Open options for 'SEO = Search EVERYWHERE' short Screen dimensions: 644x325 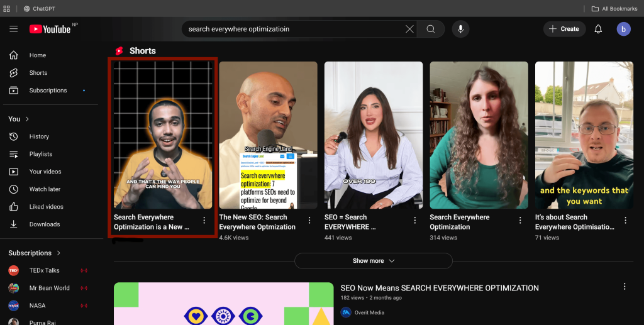[415, 221]
